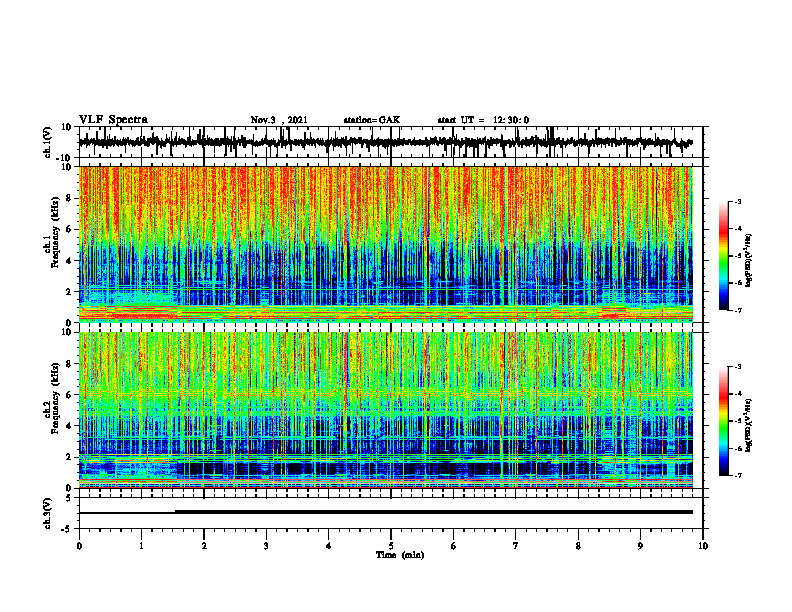Click the "1" minute tick on Time axis
This screenshot has height=612, width=792.
click(141, 546)
